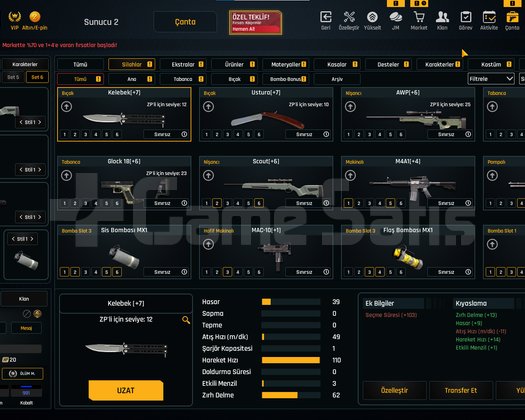Viewport: 525px width, 420px height.
Task: Click the Geri back icon
Action: coord(326,17)
